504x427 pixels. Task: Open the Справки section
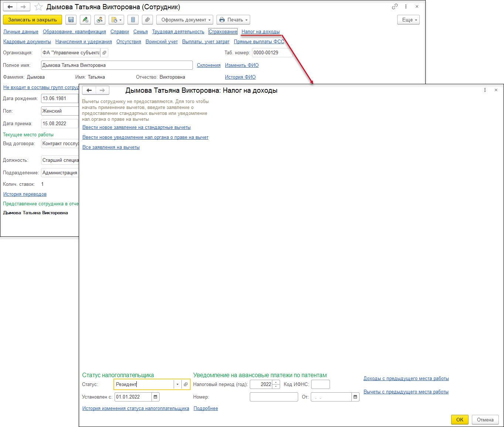click(x=120, y=32)
